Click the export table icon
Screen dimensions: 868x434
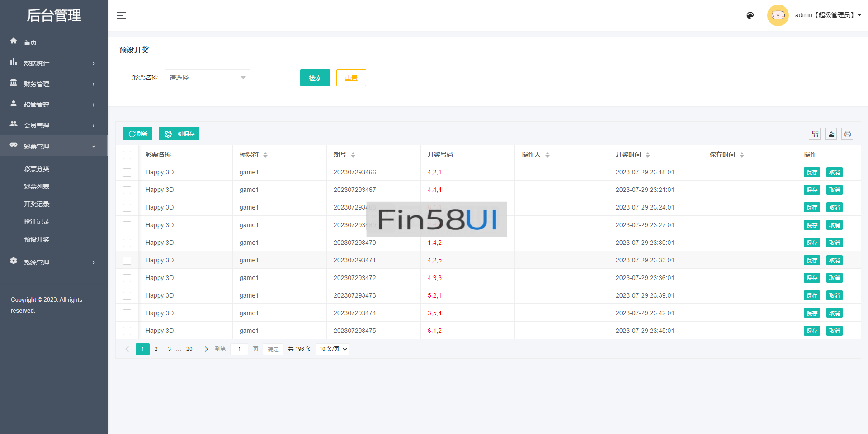coord(831,134)
